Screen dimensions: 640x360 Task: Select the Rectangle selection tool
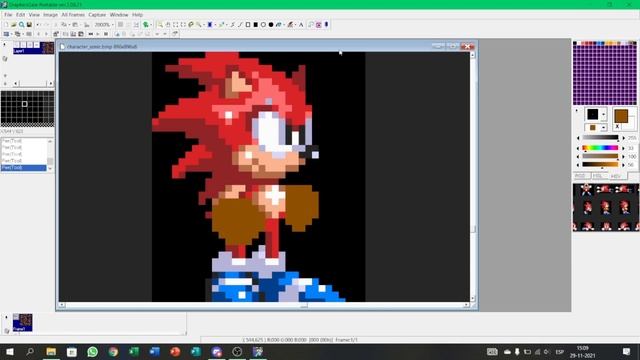click(x=176, y=24)
